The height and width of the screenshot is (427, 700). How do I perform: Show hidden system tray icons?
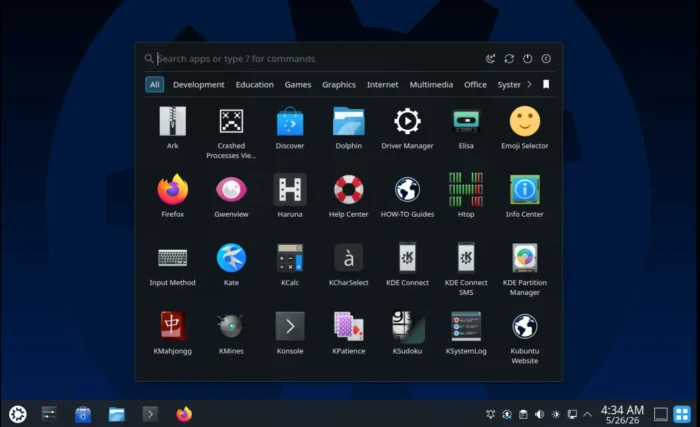588,414
